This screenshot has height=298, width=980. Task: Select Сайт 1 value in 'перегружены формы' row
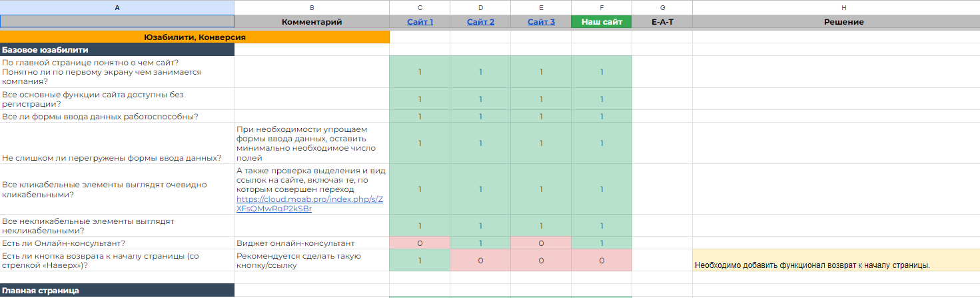click(x=420, y=143)
